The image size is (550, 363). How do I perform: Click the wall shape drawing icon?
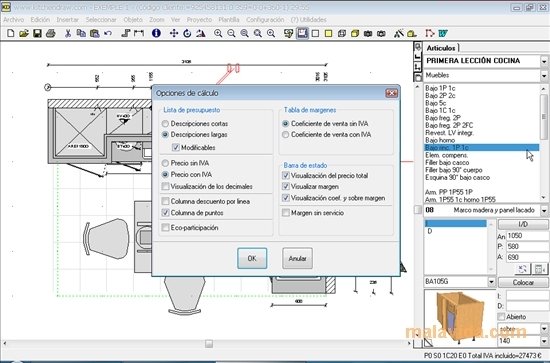tap(126, 33)
